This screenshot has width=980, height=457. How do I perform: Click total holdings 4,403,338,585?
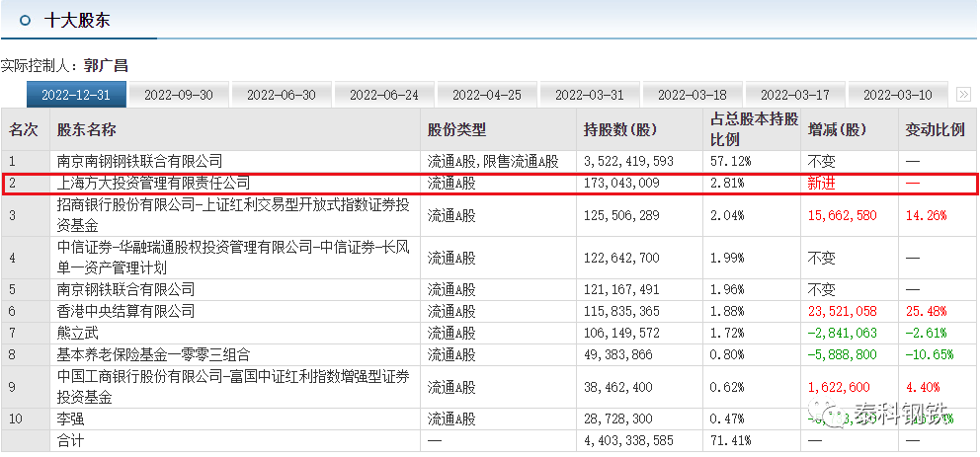tap(628, 441)
